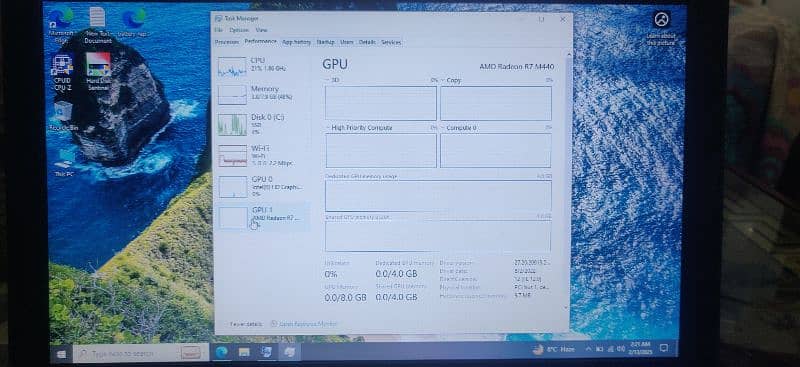This screenshot has height=367, width=800.
Task: Open the Options menu in Task Manager
Action: tap(238, 30)
